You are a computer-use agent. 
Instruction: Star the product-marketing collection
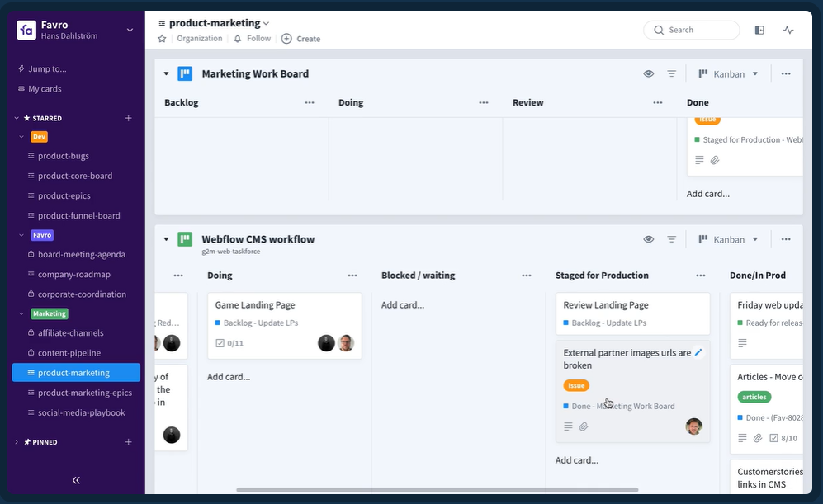point(162,39)
